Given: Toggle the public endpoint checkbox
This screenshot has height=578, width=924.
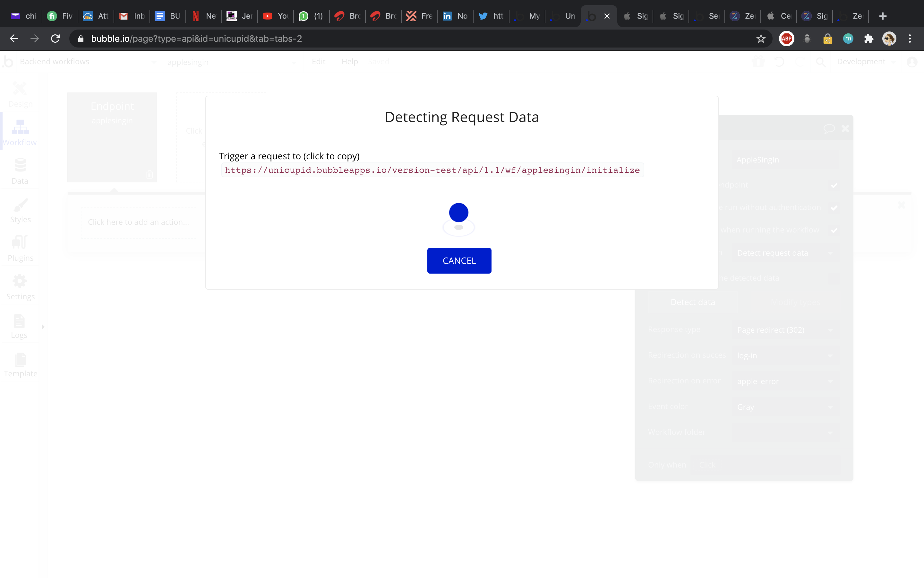Looking at the screenshot, I should pyautogui.click(x=834, y=185).
